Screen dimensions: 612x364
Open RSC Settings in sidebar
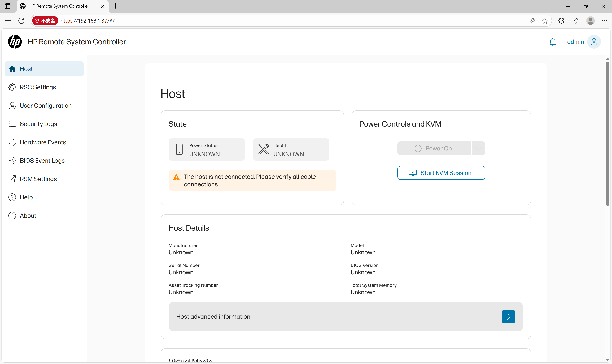[x=38, y=87]
